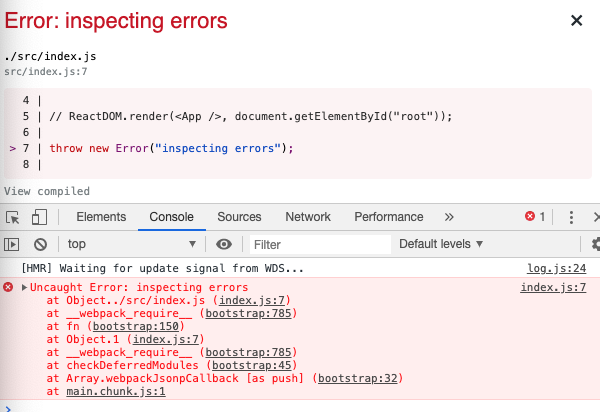The width and height of the screenshot is (600, 412).
Task: Open the top context dropdown
Action: pyautogui.click(x=131, y=244)
